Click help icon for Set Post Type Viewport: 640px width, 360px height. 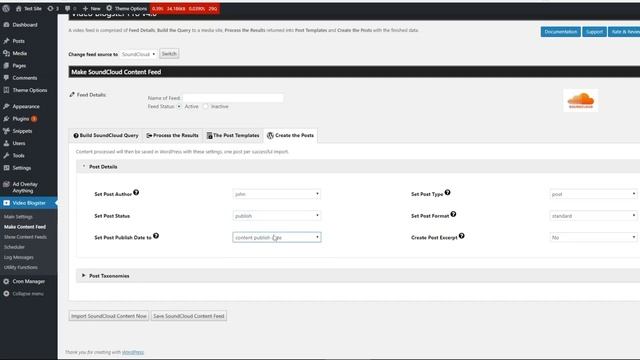[x=447, y=192]
